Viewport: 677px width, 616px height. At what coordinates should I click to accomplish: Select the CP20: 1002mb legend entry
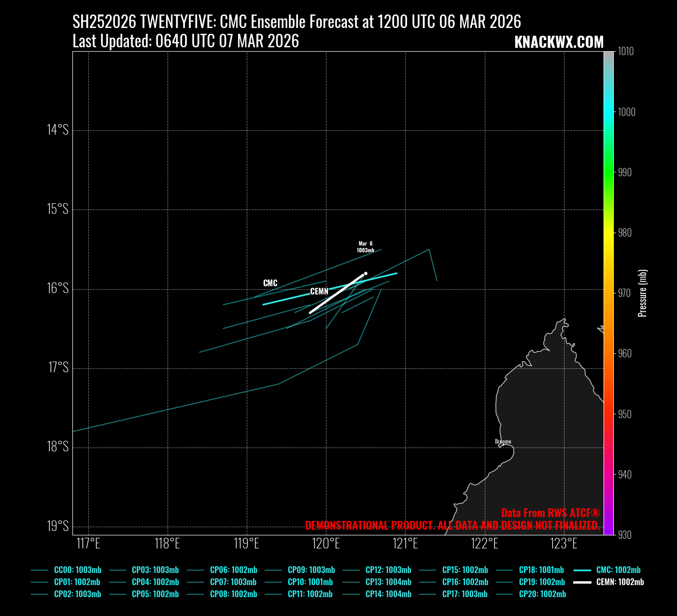coord(542,594)
